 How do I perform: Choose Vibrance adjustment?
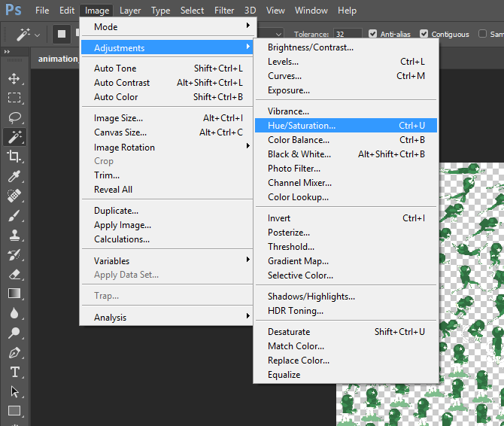(346, 111)
